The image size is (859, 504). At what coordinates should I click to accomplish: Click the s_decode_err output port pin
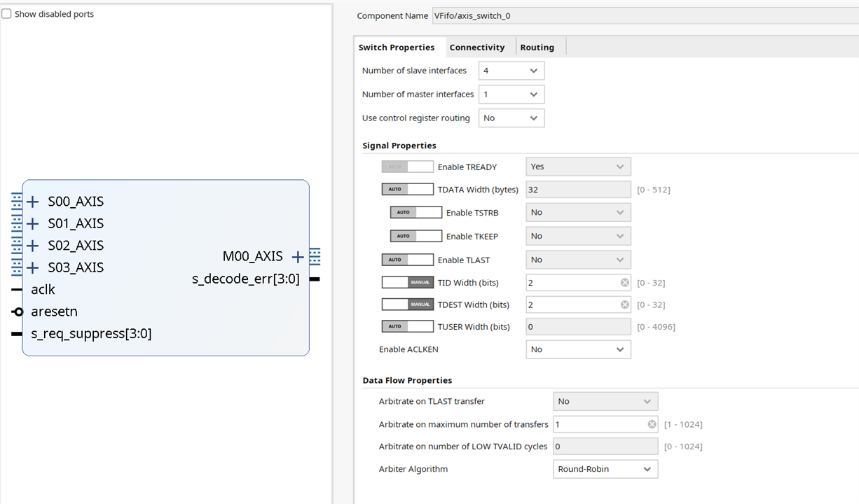pyautogui.click(x=315, y=279)
